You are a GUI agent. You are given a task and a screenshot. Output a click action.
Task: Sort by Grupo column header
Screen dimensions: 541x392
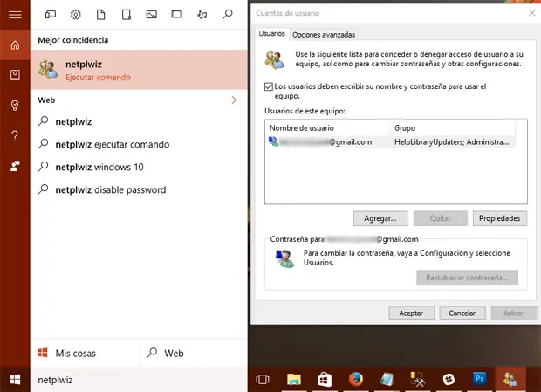click(453, 128)
